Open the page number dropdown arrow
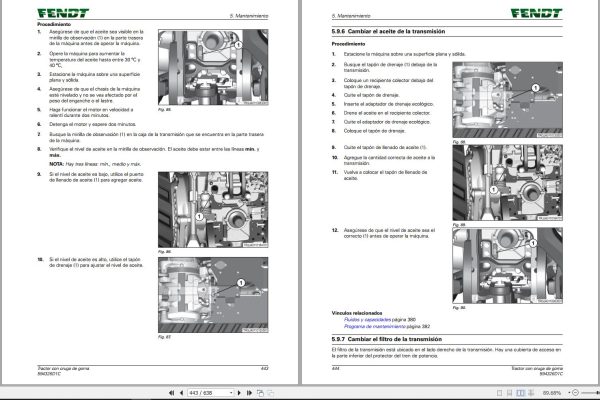The width and height of the screenshot is (600, 400). pos(231,393)
